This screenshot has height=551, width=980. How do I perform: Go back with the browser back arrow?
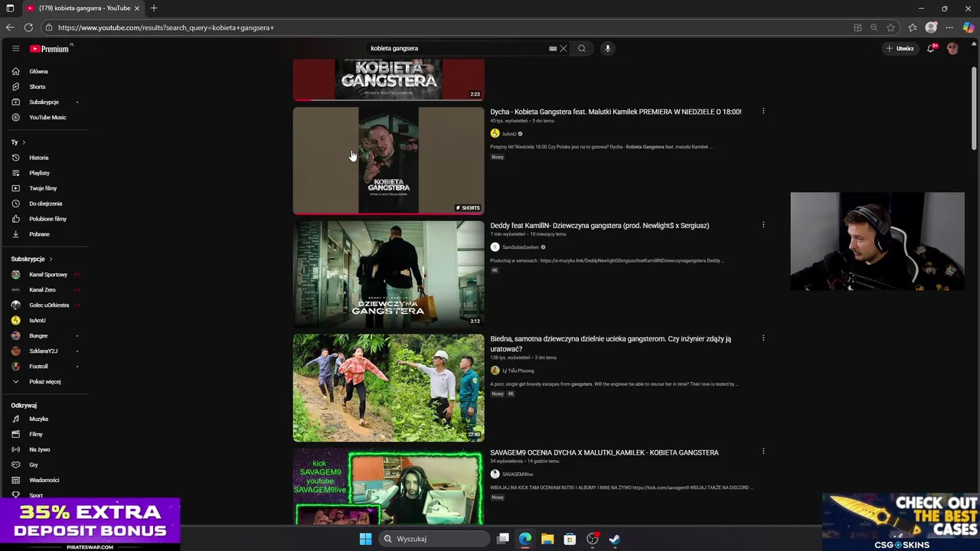(x=10, y=28)
